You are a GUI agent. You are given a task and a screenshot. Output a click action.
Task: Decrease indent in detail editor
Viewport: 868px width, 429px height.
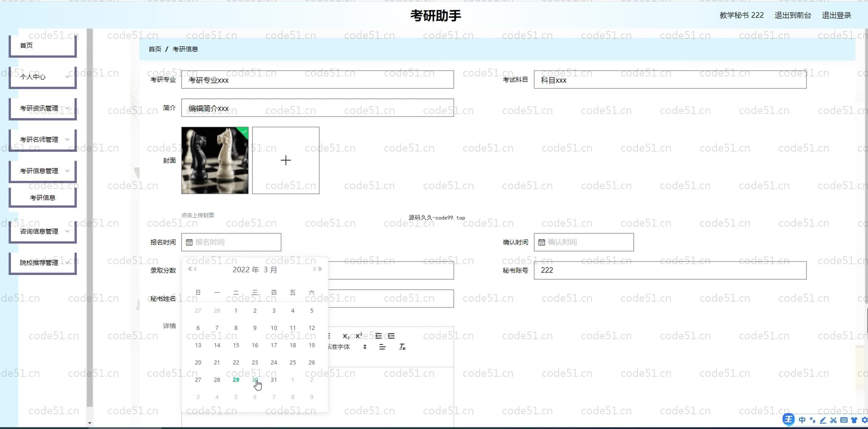point(378,336)
